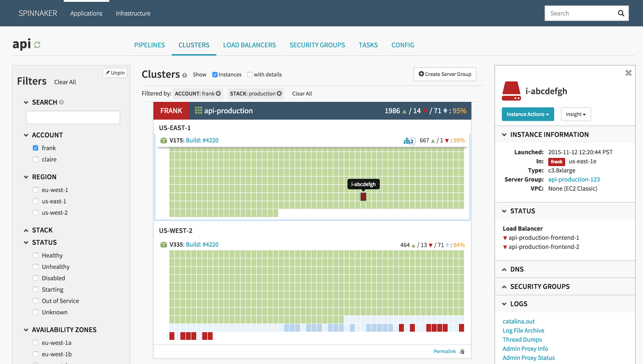Image resolution: width=643 pixels, height=364 pixels.
Task: Click the api-production cluster grid icon
Action: click(199, 110)
